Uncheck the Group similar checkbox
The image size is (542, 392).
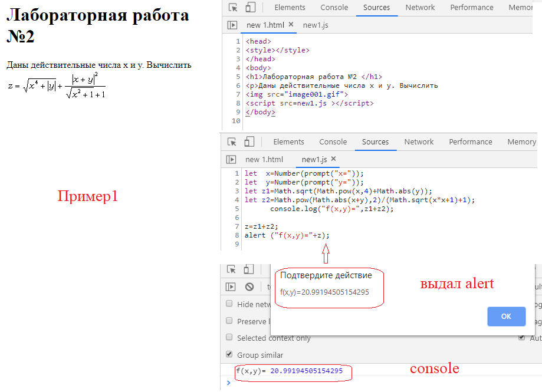point(229,355)
